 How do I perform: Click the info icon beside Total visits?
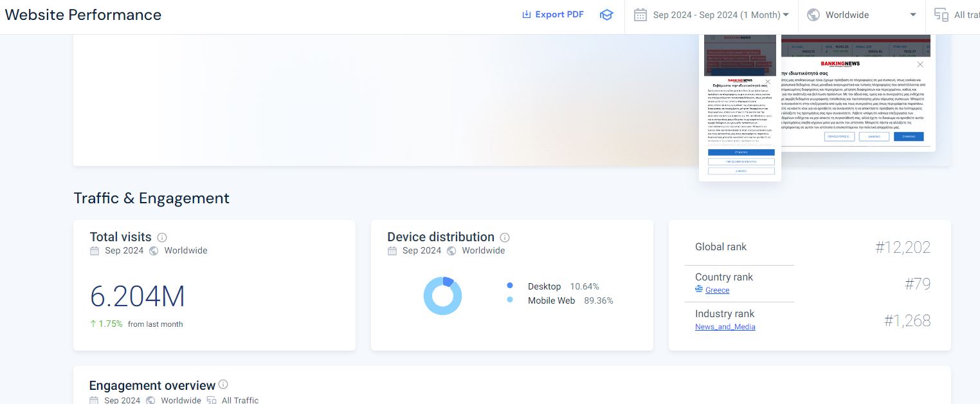click(x=162, y=237)
